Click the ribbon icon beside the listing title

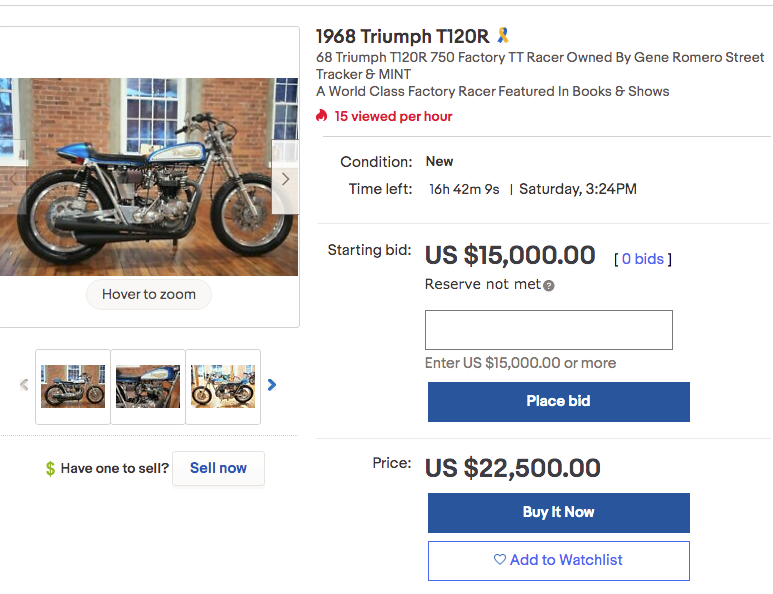tap(503, 36)
